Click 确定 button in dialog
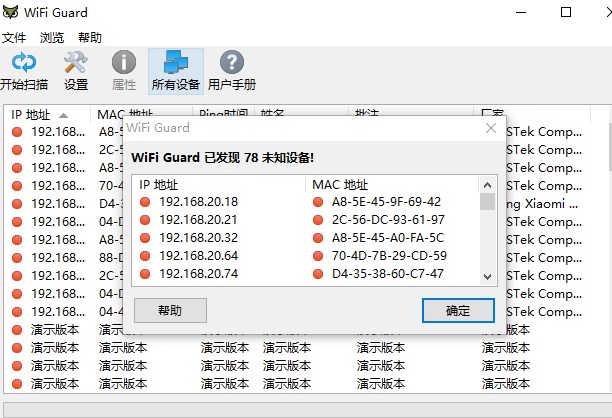612x418 pixels. click(458, 311)
